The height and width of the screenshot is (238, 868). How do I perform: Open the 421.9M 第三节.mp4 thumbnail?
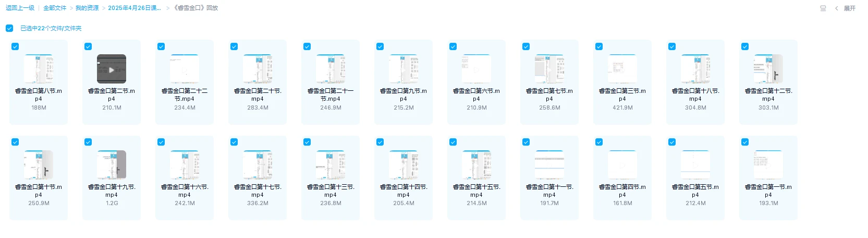pos(622,69)
